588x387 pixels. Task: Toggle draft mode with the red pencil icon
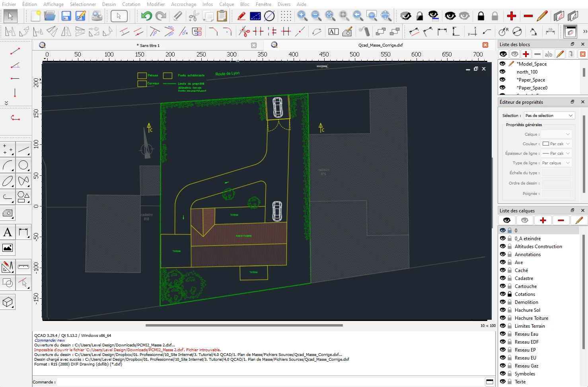(x=241, y=16)
